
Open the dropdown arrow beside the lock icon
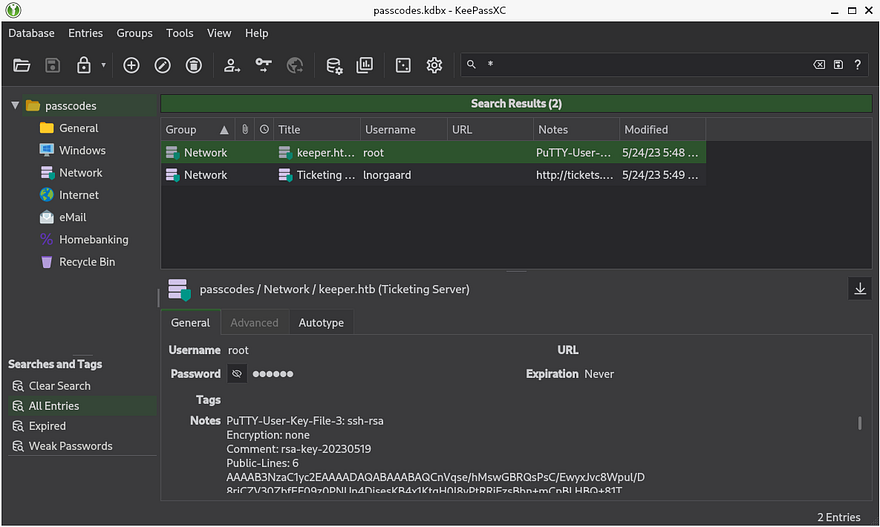tap(103, 65)
